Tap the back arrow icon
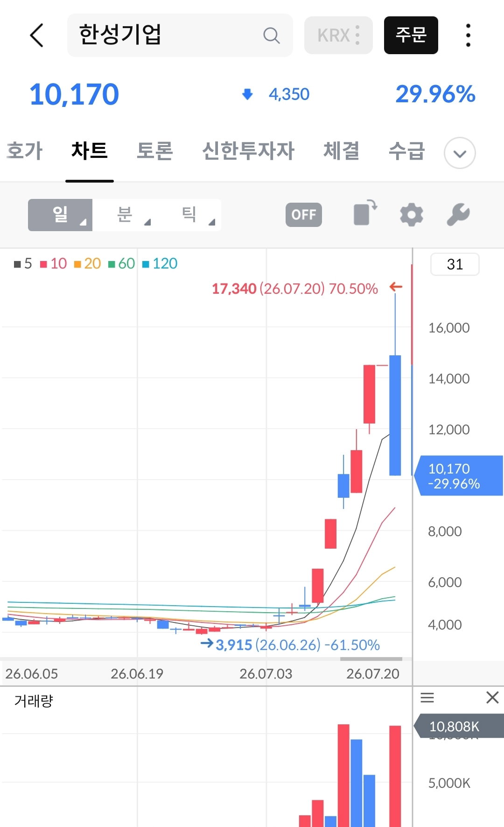The height and width of the screenshot is (827, 504). pos(36,35)
